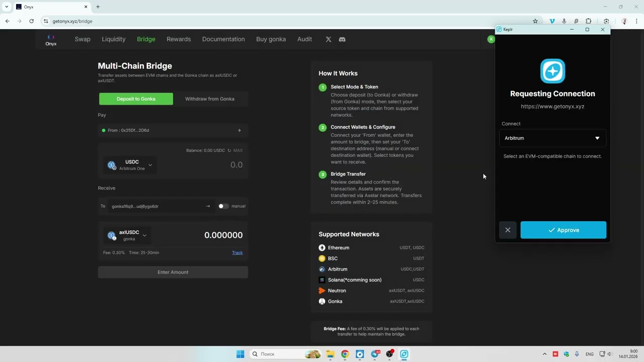Select the Withdraw from Gonka mode
644x362 pixels.
click(x=210, y=99)
